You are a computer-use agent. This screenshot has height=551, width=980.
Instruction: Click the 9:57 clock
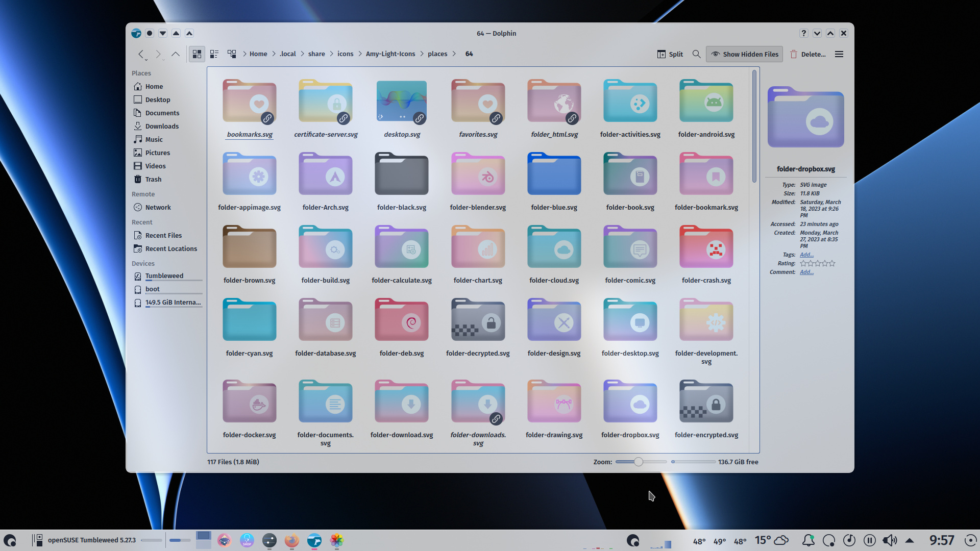click(942, 540)
